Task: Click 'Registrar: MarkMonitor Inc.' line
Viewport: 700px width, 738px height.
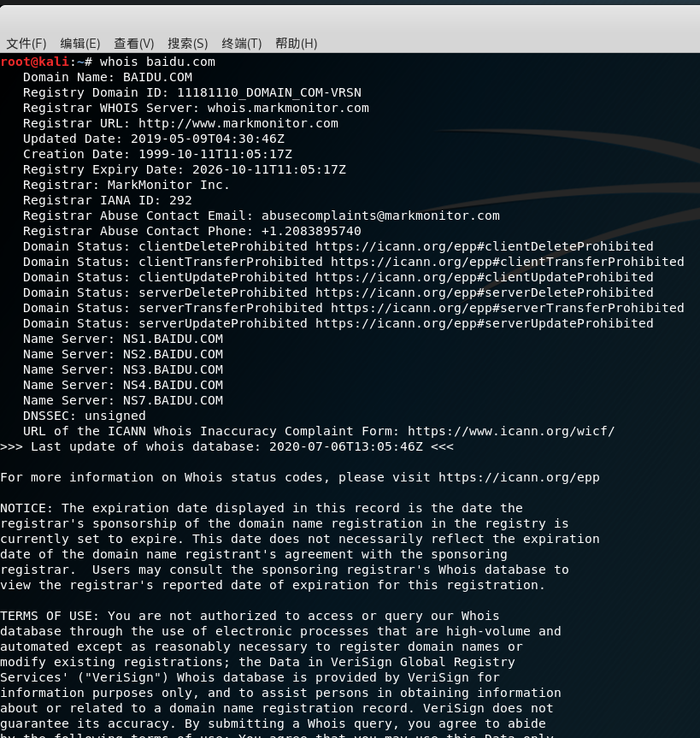Action: click(126, 185)
